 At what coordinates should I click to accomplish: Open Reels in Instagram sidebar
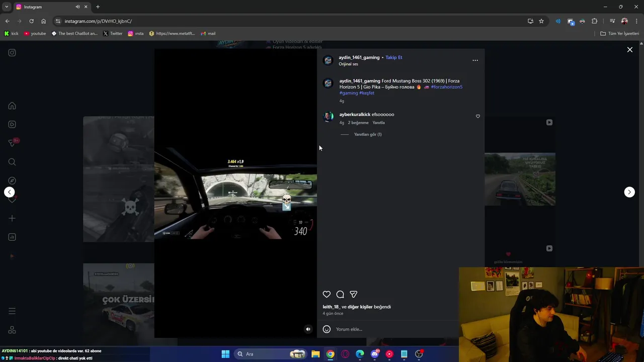[12, 124]
